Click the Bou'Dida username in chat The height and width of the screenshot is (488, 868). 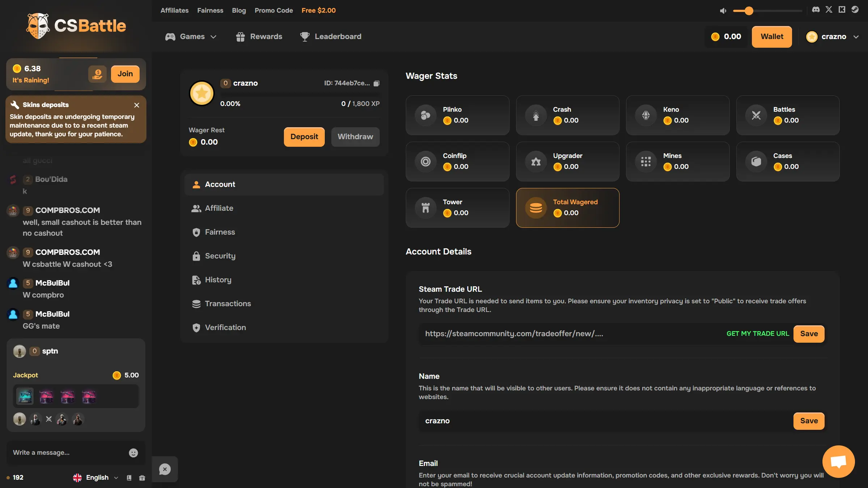tap(51, 179)
